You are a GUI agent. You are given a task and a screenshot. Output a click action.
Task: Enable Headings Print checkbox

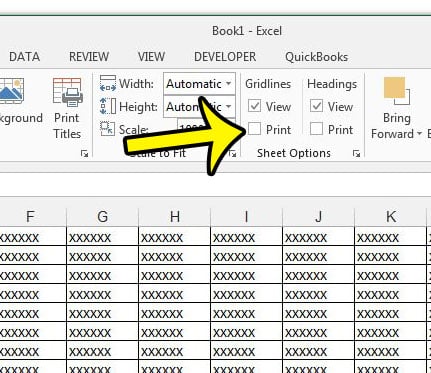(316, 129)
